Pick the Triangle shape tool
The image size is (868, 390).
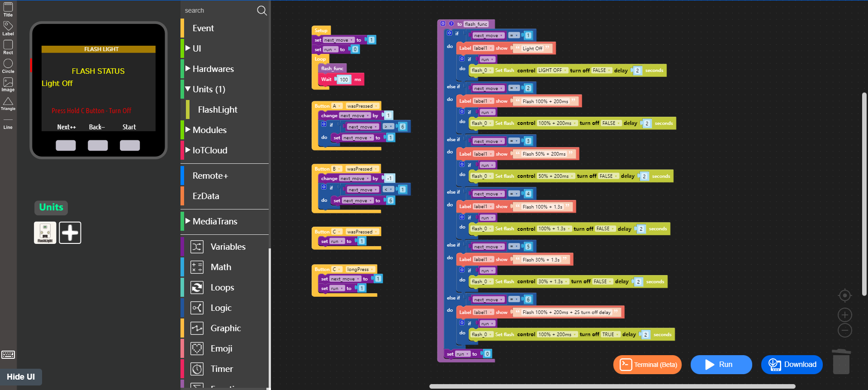(8, 103)
